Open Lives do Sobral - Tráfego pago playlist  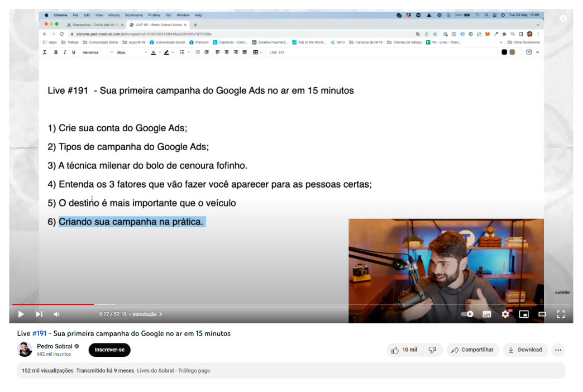pos(174,370)
